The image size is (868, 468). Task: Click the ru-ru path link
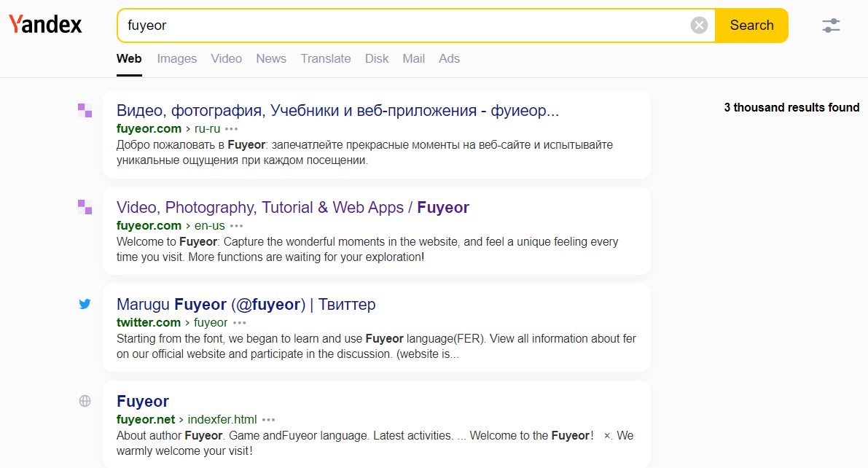[x=207, y=128]
